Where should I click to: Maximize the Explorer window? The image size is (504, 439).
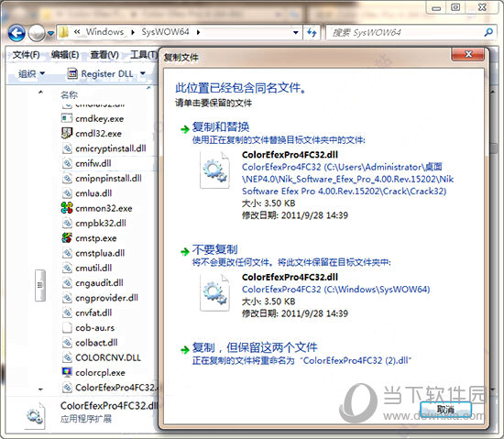pyautogui.click(x=455, y=7)
